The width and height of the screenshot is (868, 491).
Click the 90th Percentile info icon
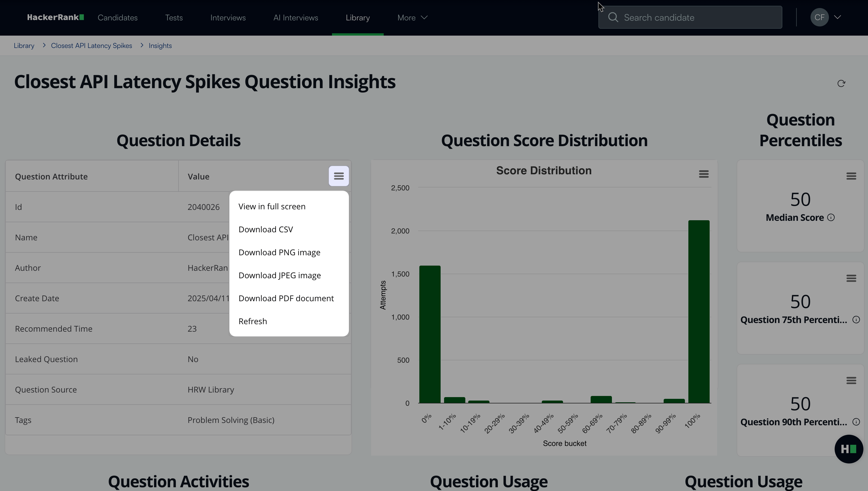coord(856,422)
